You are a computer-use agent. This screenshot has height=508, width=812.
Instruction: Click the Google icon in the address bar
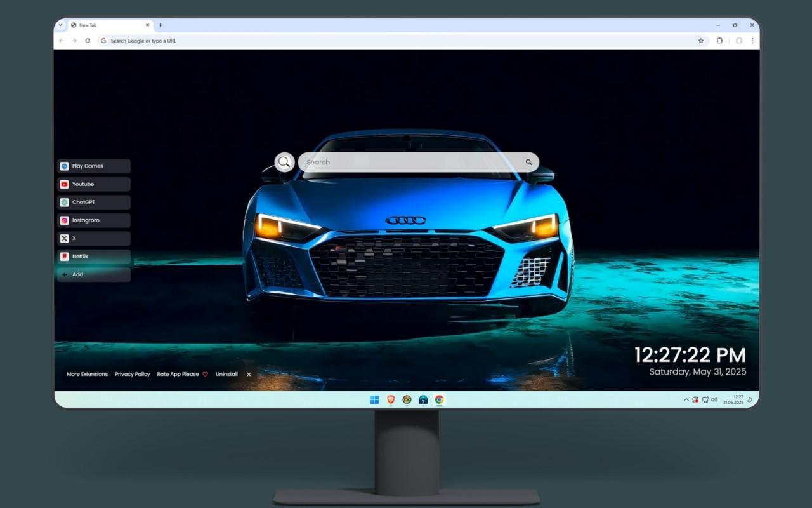click(x=104, y=41)
